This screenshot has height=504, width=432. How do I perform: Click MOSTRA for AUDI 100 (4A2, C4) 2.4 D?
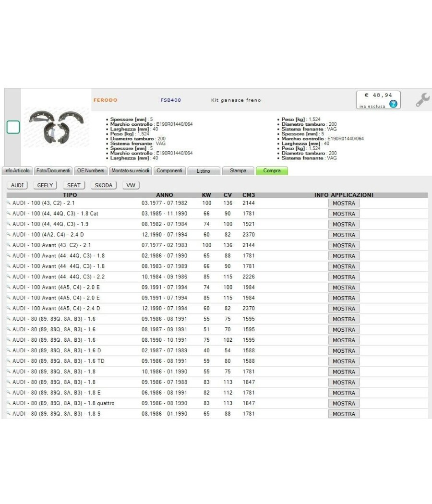point(344,235)
